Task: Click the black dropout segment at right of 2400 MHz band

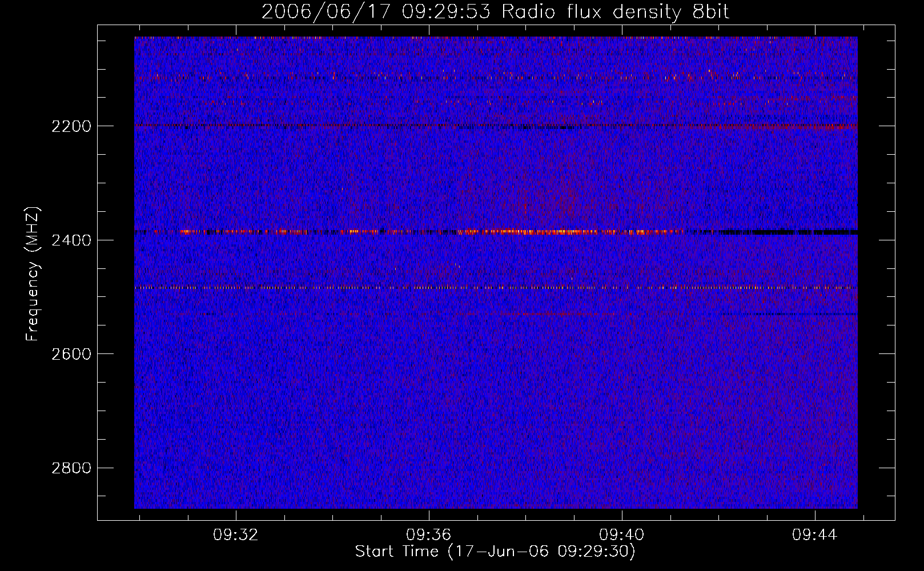Action: 777,232
